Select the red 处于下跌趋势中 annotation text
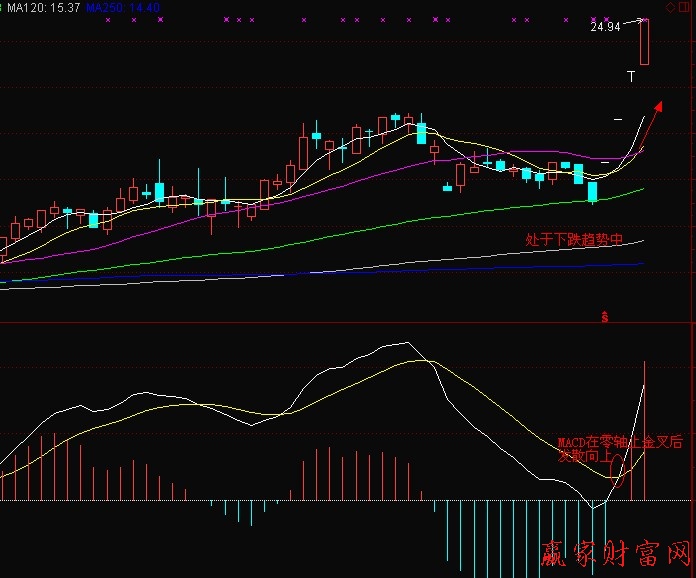Viewport: 696px width, 578px height. pyautogui.click(x=574, y=240)
